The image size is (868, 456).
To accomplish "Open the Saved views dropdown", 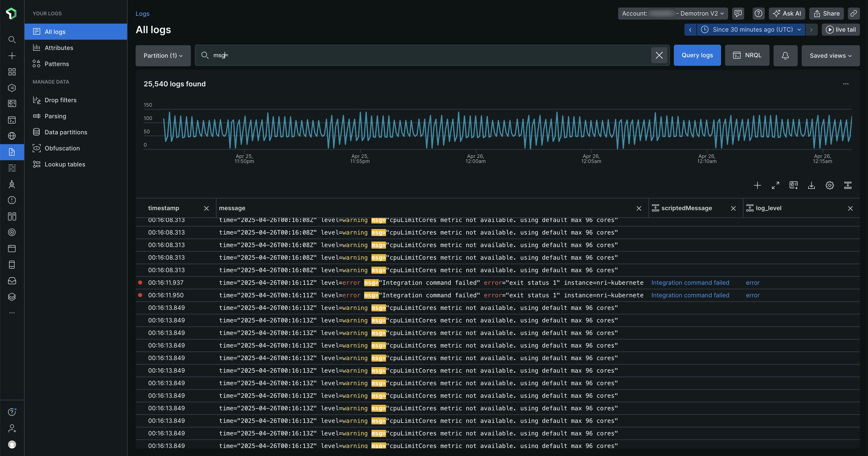I will pos(830,55).
